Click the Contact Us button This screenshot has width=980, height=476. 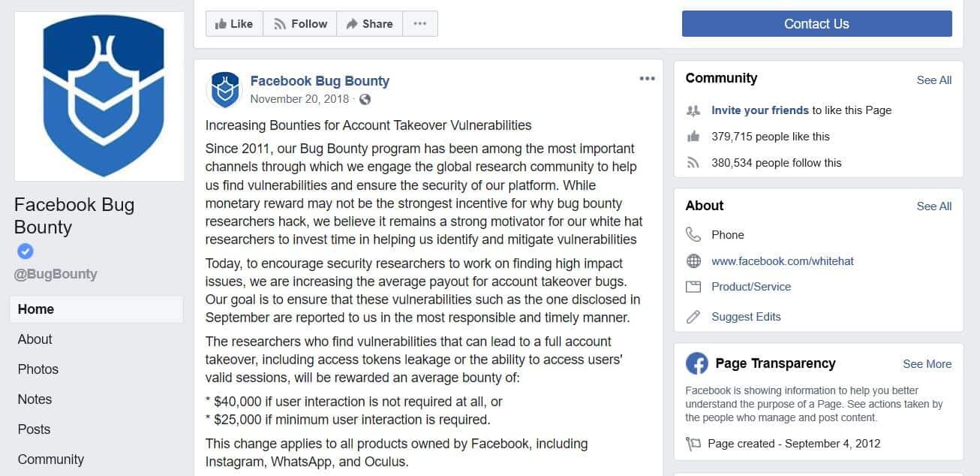[x=816, y=23]
